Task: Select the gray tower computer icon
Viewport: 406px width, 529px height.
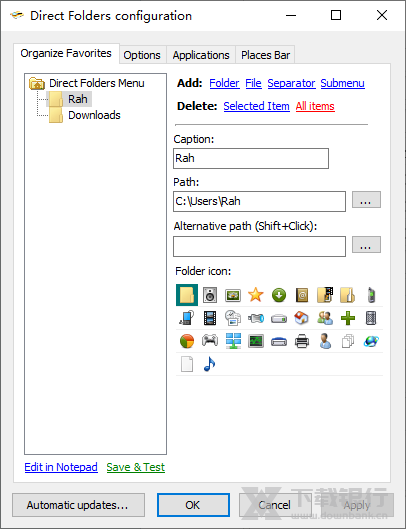Action: tap(371, 318)
